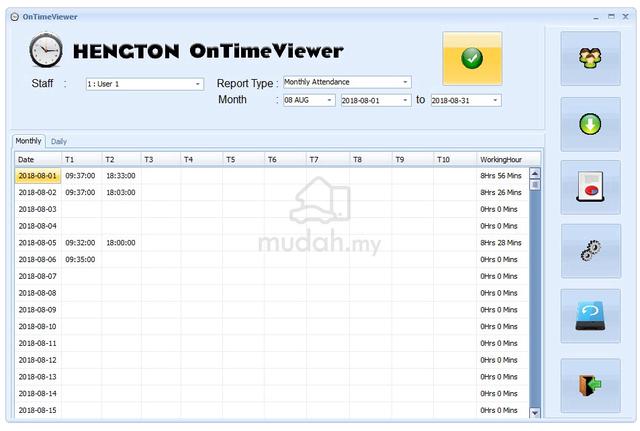Maximize the OnTimeViewer window
Screen dimensions: 640x431
(x=611, y=17)
